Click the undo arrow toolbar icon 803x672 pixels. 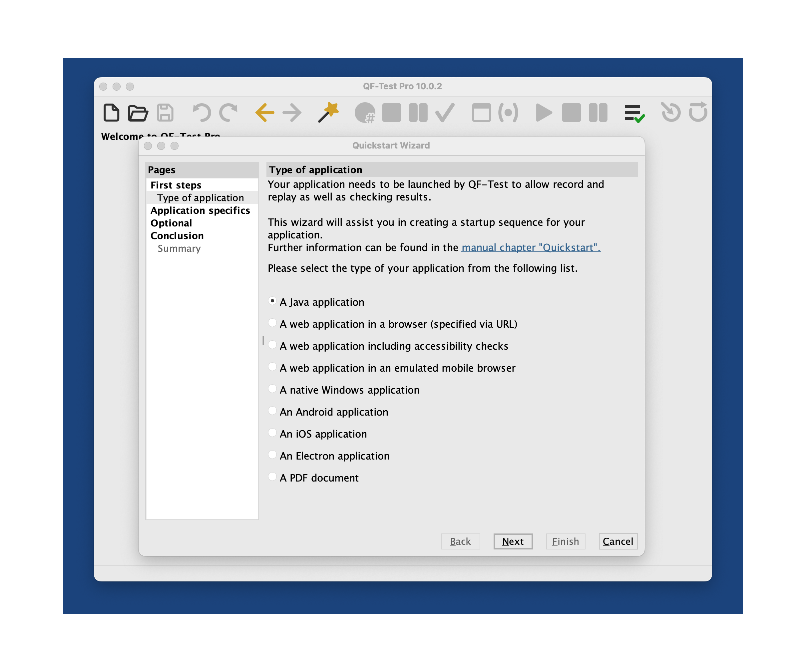(201, 113)
